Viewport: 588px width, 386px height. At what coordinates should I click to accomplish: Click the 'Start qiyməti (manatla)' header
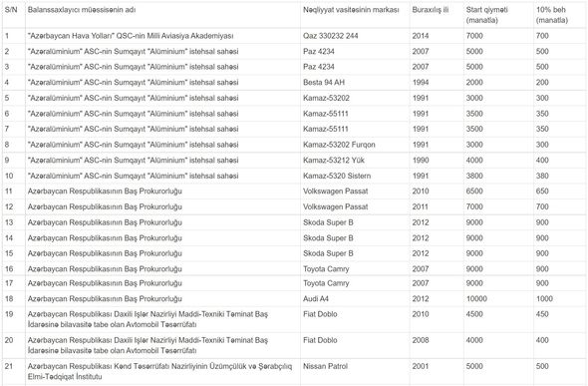[486, 15]
